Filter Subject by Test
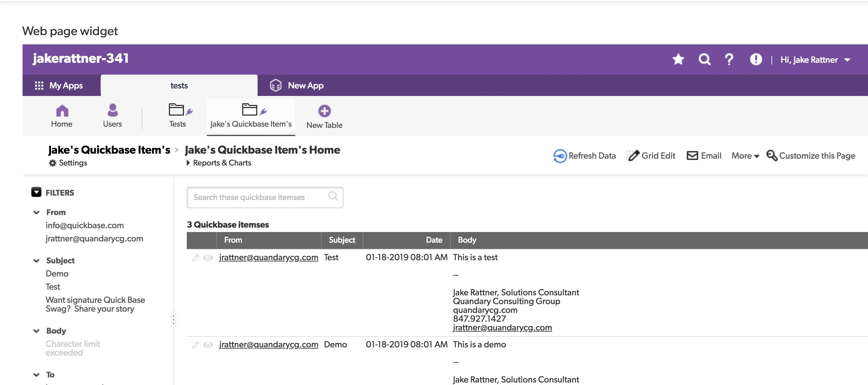The image size is (868, 385). point(53,287)
